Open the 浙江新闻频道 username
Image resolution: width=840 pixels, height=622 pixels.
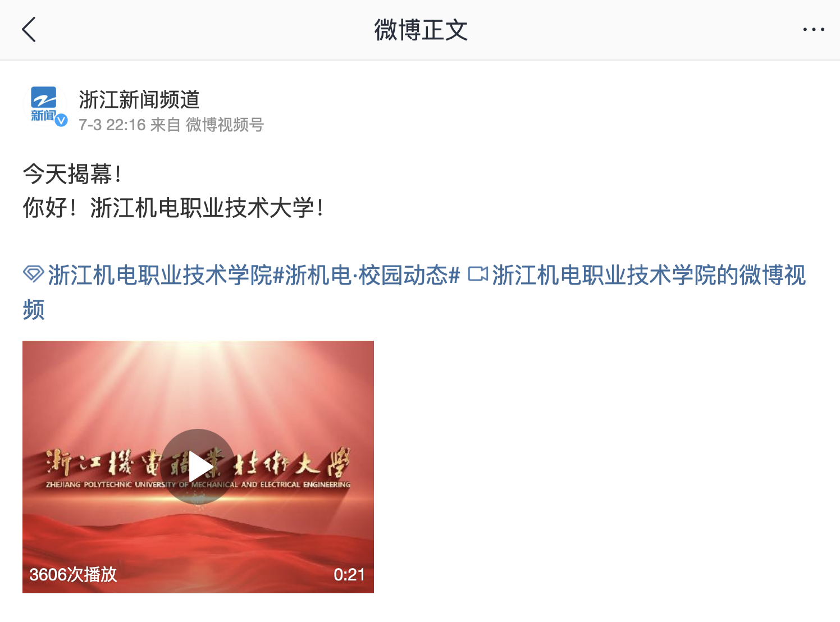139,99
